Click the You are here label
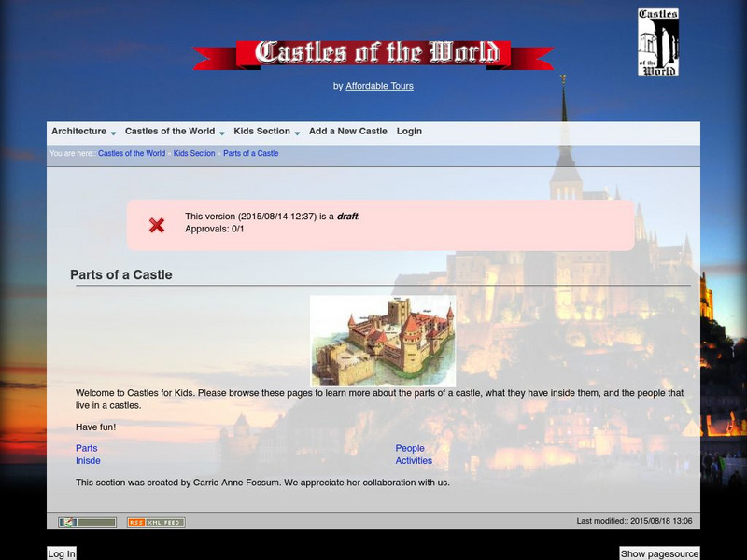The width and height of the screenshot is (747, 560). click(73, 153)
